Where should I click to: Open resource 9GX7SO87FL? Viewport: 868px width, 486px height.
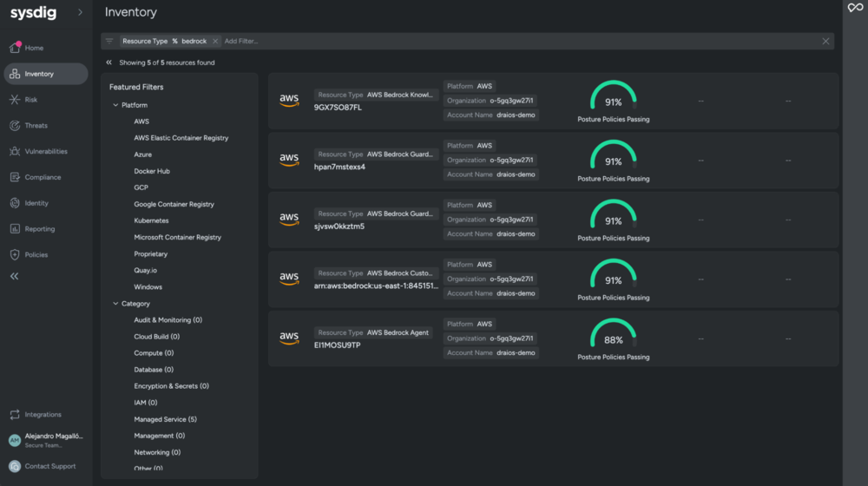[x=338, y=108]
